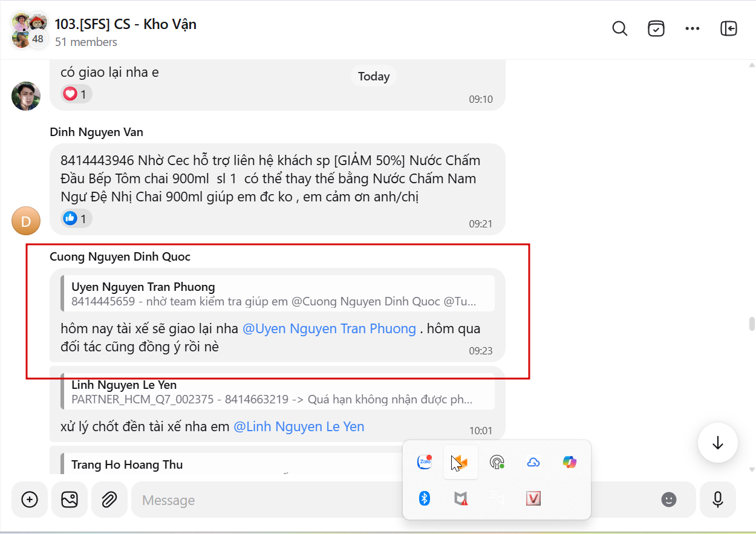Start voice recording with the microphone icon
The width and height of the screenshot is (756, 534).
(x=718, y=500)
